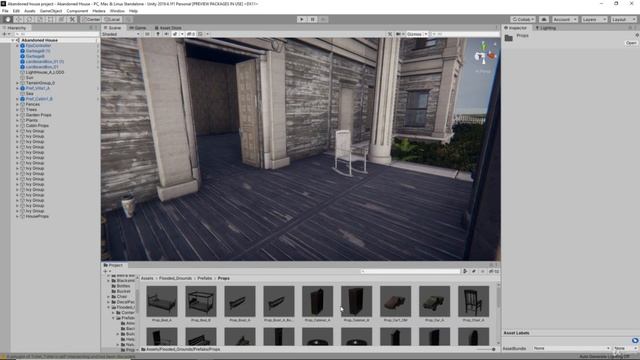Click the Play button

pos(302,19)
